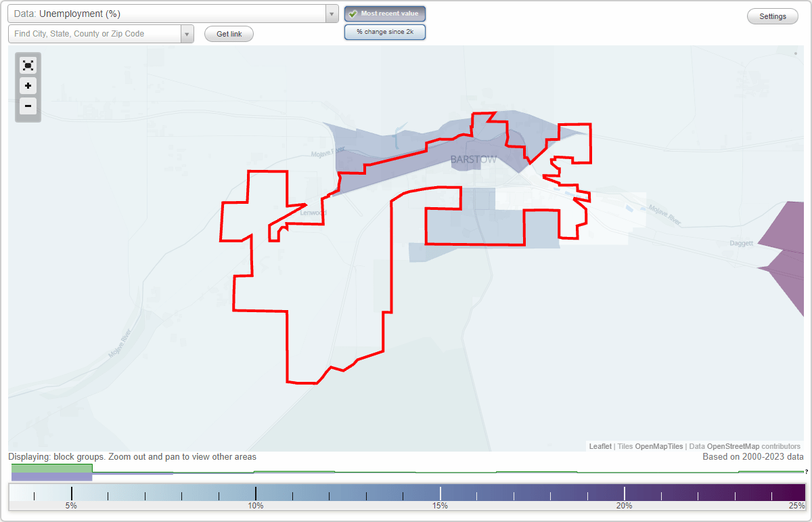
Task: Click the purple histogram bar below the map
Action: click(x=51, y=477)
